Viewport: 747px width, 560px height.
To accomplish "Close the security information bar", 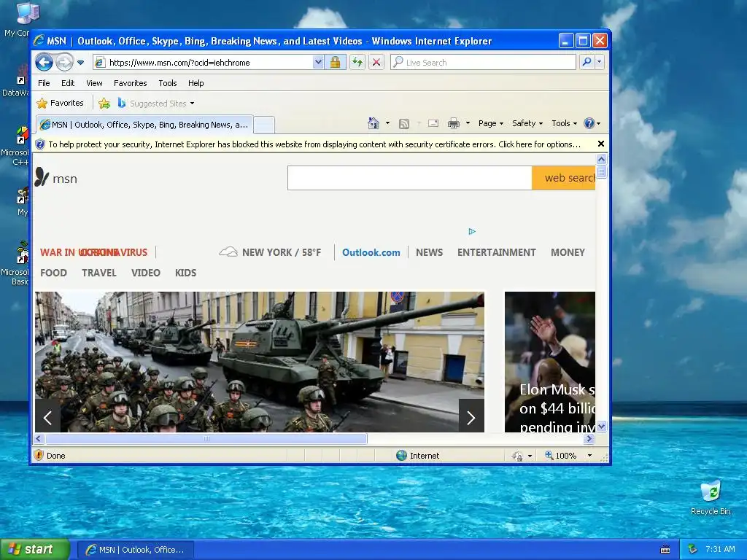I will click(x=601, y=144).
